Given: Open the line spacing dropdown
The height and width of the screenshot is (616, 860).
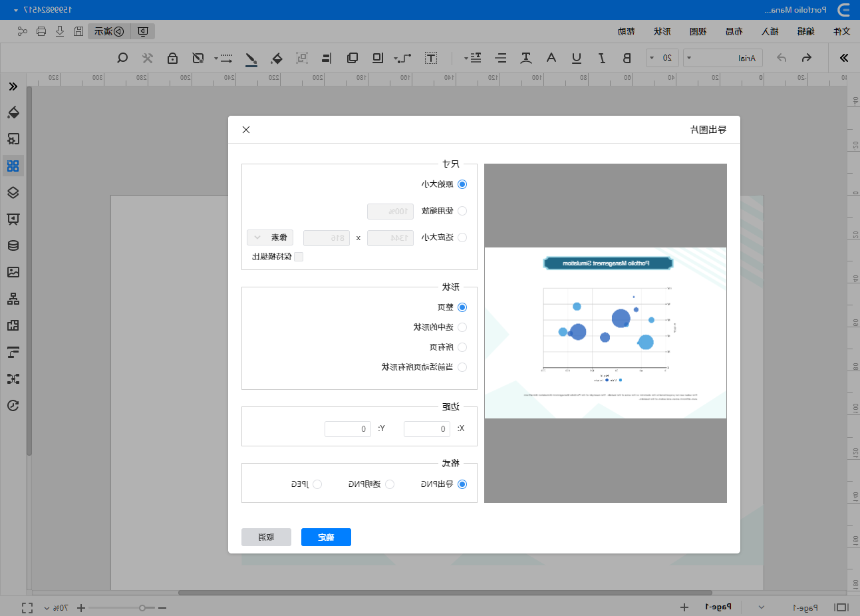Looking at the screenshot, I should (474, 58).
